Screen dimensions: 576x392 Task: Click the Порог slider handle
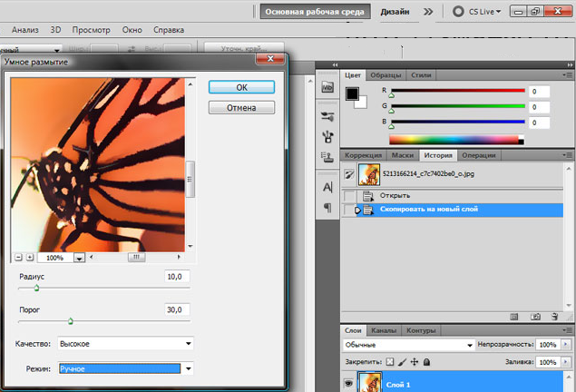click(71, 321)
